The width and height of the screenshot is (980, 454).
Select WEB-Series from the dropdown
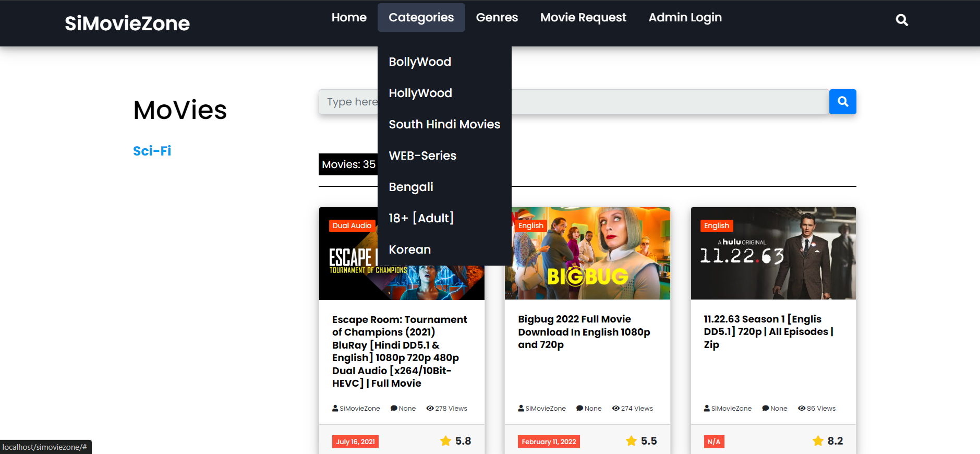[422, 156]
